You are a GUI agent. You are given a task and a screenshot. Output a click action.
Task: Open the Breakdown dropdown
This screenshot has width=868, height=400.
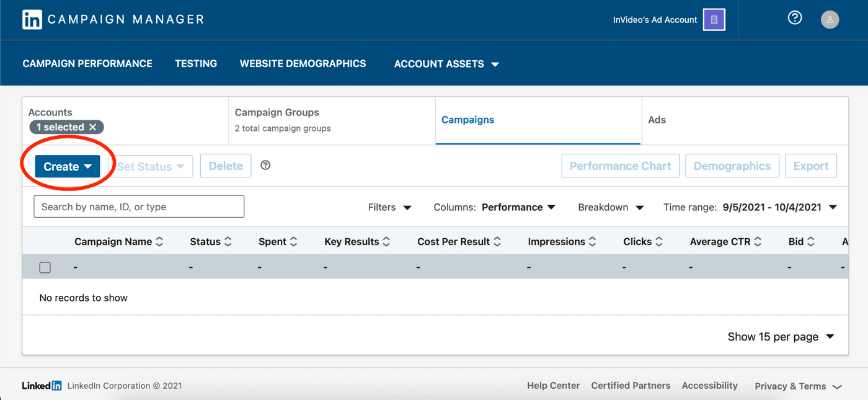click(x=610, y=207)
